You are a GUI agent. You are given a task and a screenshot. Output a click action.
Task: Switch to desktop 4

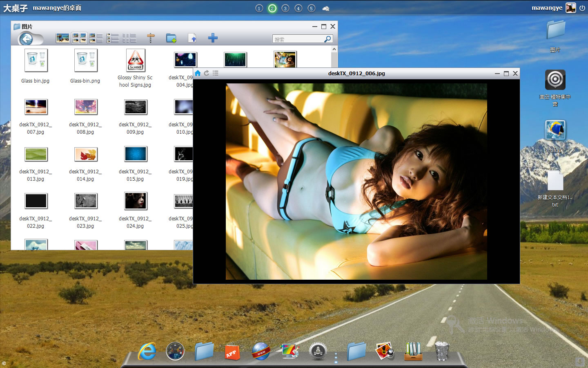click(298, 8)
